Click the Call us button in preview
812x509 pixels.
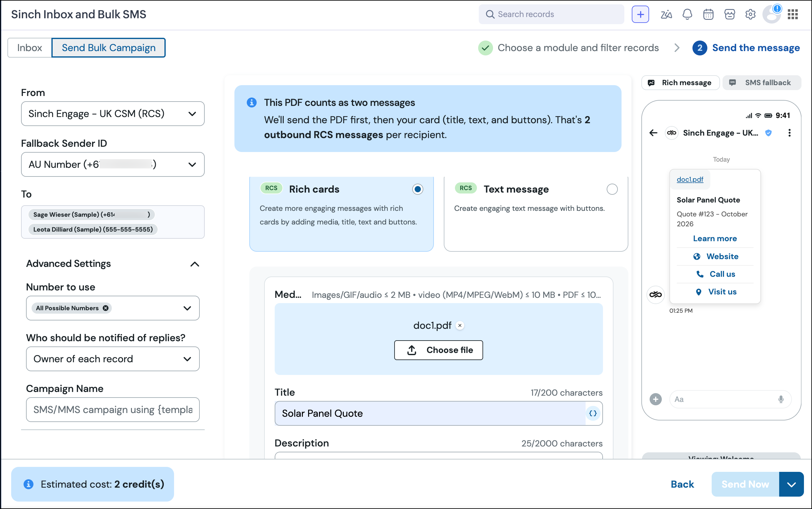(x=715, y=274)
